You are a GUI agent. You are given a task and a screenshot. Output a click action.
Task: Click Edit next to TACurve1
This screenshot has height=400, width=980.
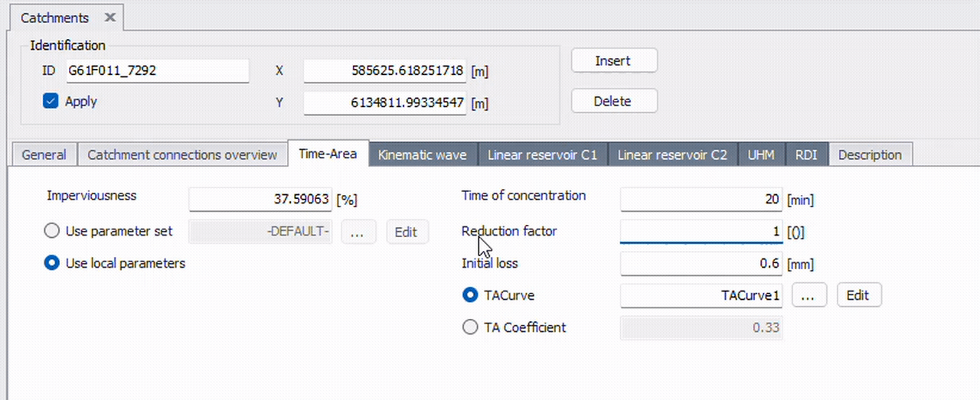858,295
